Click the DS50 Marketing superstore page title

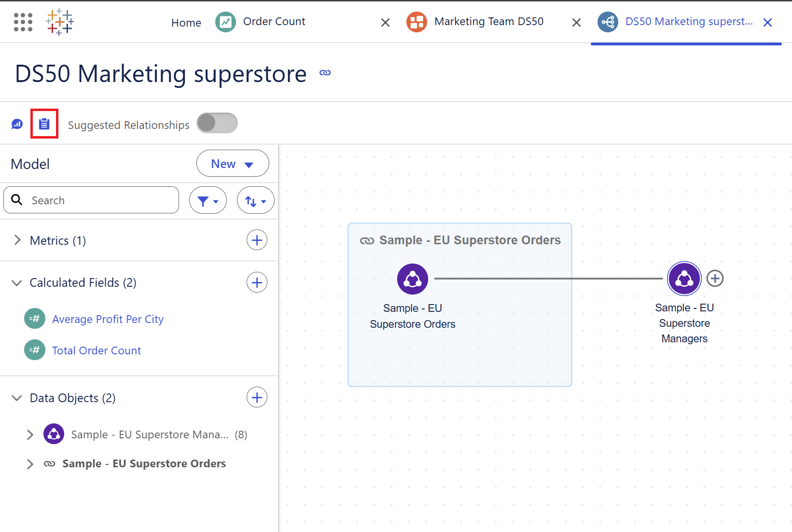point(161,74)
